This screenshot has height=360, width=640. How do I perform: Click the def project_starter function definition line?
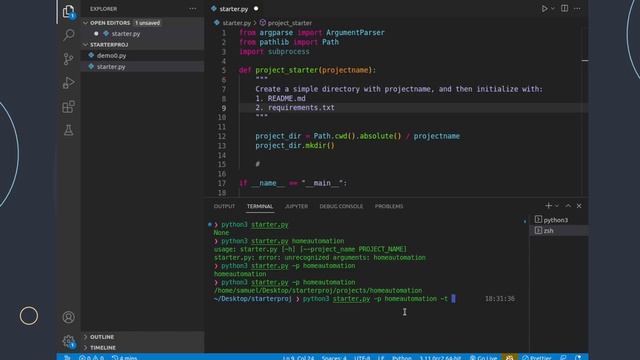(x=307, y=70)
